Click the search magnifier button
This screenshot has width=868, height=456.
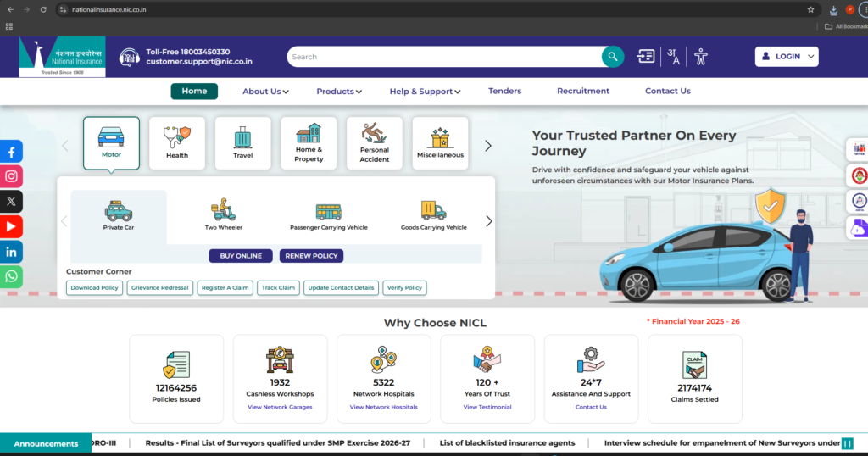click(612, 57)
